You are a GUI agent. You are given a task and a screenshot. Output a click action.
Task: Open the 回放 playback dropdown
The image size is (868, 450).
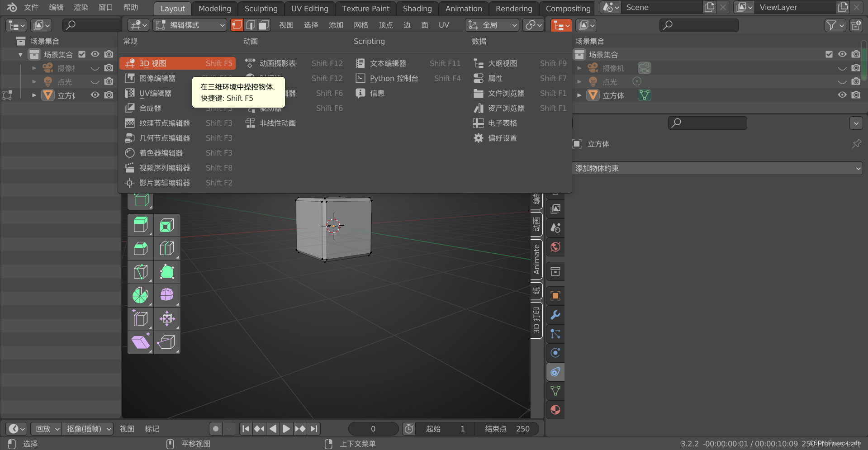[47, 429]
